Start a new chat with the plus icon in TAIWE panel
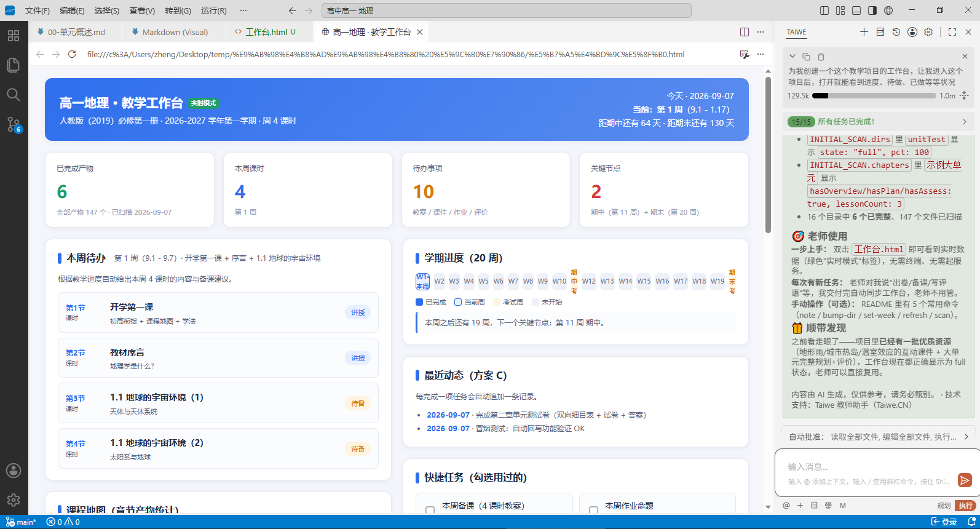Viewport: 980px width, 529px height. tap(864, 32)
